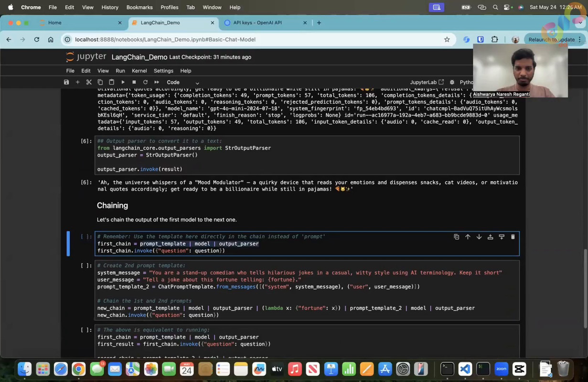Image resolution: width=588 pixels, height=382 pixels.
Task: Open the Bitwarden shield extension
Action: point(481,40)
